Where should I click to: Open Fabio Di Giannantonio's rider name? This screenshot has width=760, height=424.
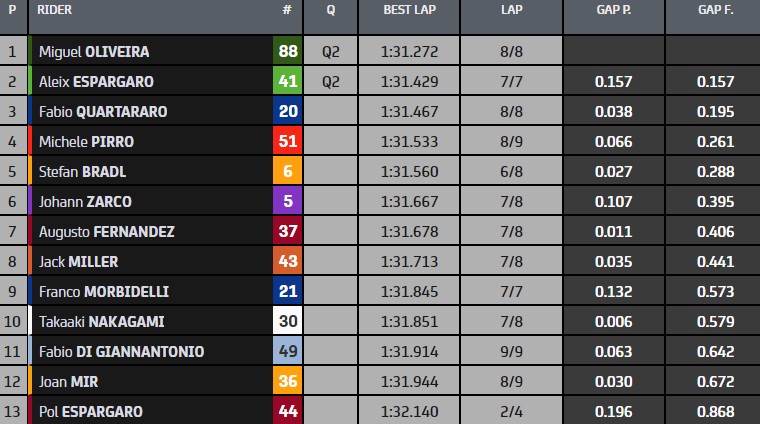(121, 351)
